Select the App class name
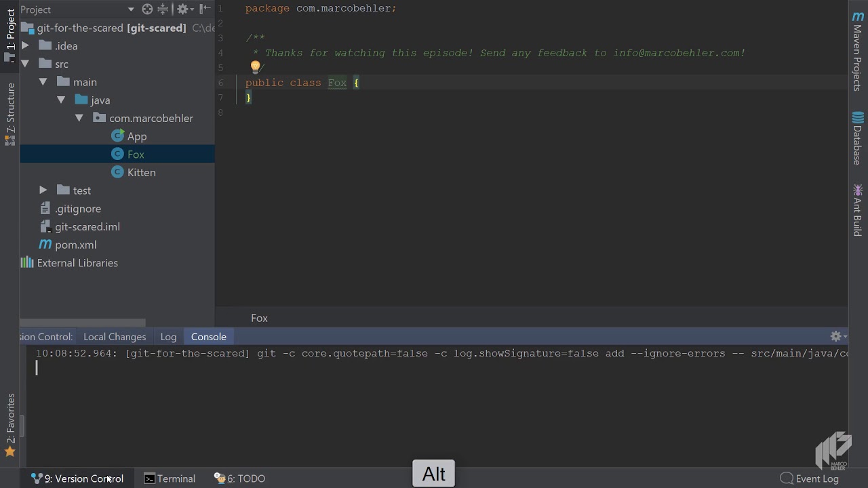The height and width of the screenshot is (488, 868). (x=137, y=136)
